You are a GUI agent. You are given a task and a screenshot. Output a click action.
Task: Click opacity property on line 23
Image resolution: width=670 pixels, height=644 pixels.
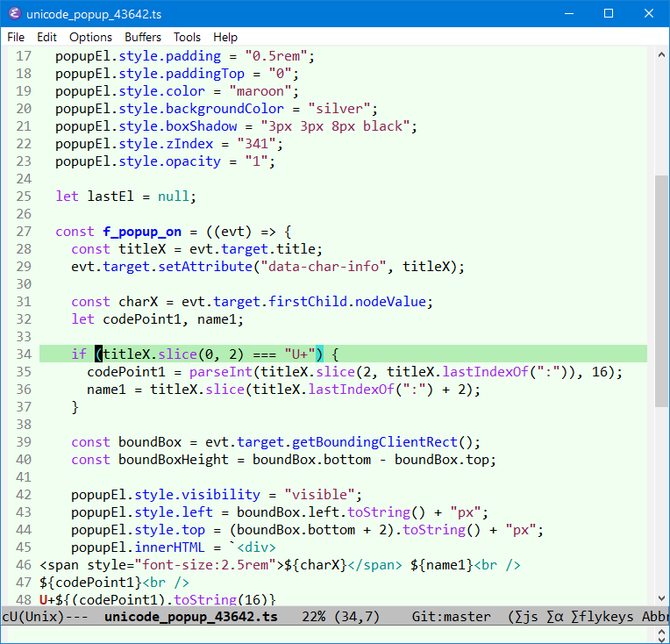pos(193,161)
